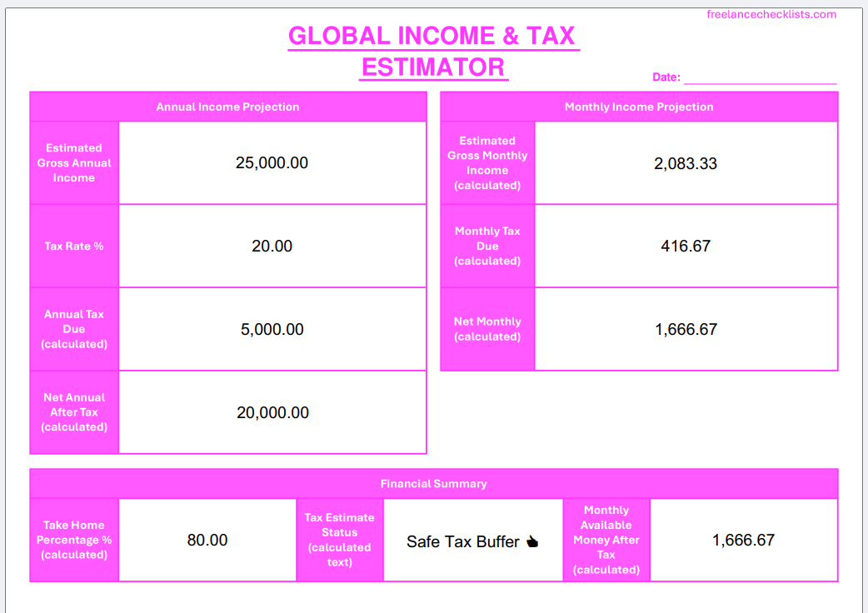Select the Estimated Gross Annual Income field 25,000.00
Viewport: 868px width, 613px height.
272,162
